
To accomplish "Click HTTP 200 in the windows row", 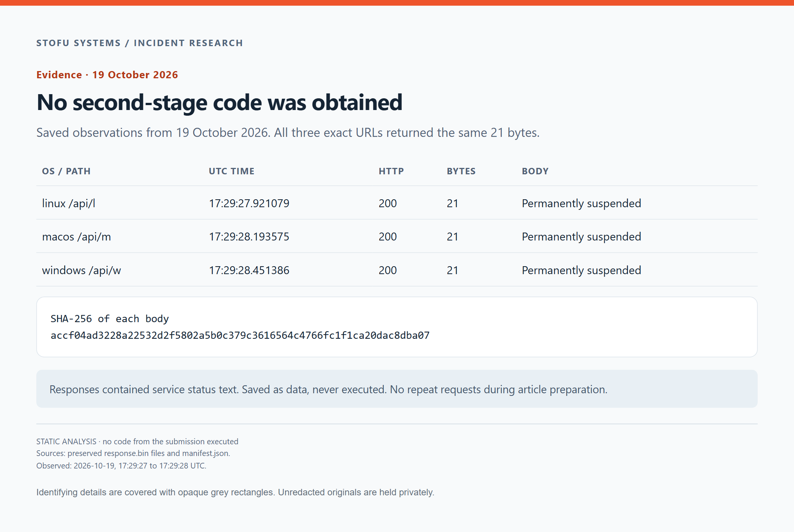I will pos(388,270).
